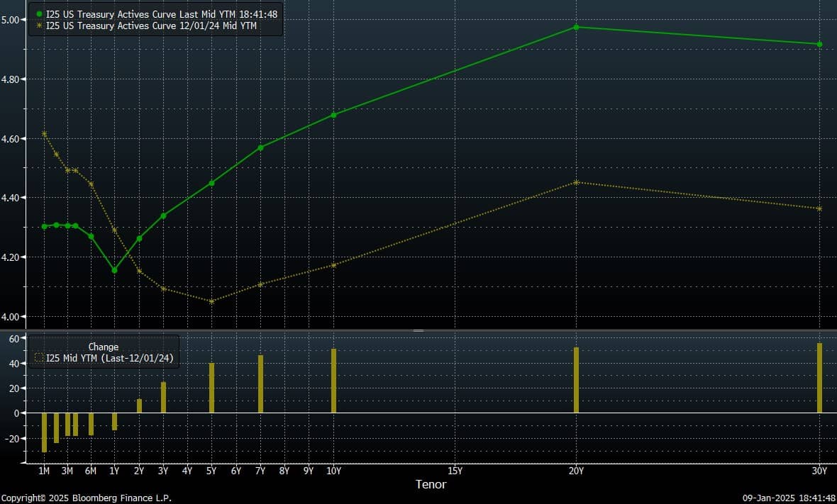The image size is (837, 504).
Task: Select the yellow 5Y low point marker
Action: [x=211, y=301]
